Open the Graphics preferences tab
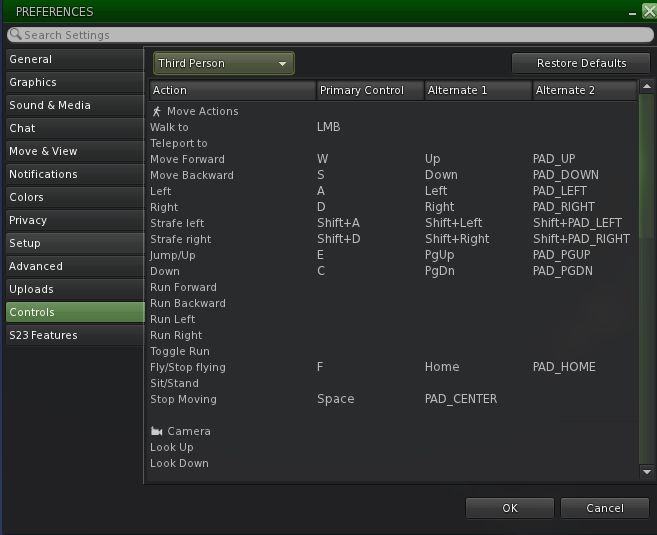 coord(73,82)
